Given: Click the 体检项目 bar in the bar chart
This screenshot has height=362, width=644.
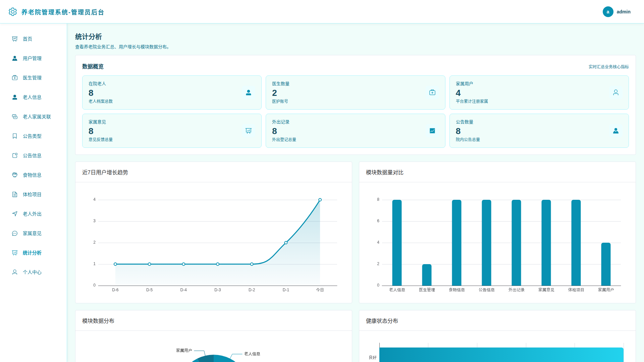Looking at the screenshot, I should point(576,243).
